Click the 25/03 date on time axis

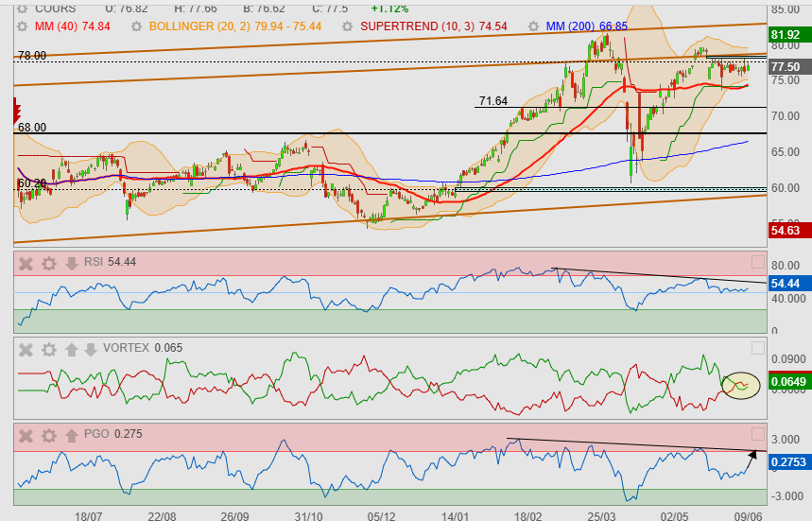click(x=601, y=516)
